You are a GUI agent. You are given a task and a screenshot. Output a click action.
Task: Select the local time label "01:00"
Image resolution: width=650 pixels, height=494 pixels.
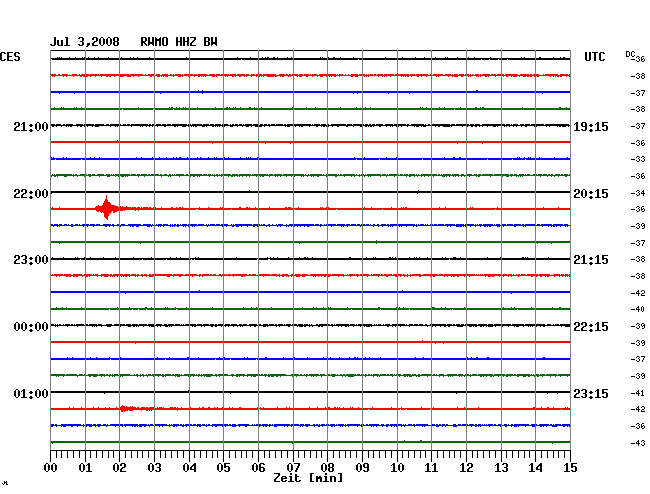[x=31, y=393]
